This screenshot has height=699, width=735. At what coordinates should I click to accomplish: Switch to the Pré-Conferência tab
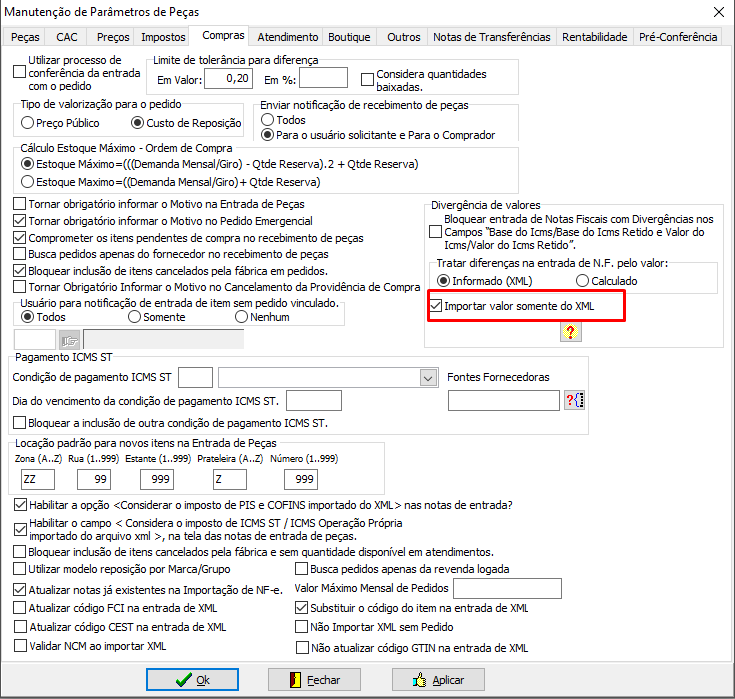coord(678,37)
